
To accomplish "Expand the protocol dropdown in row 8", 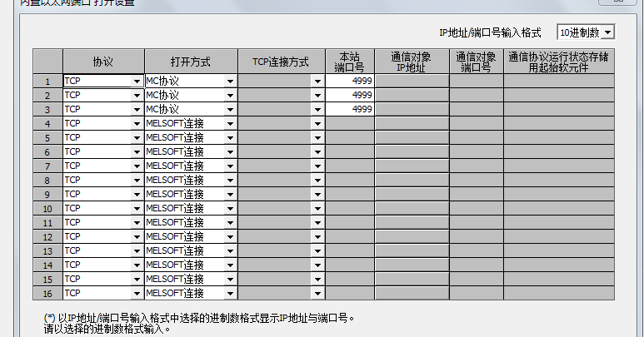I will [x=137, y=181].
